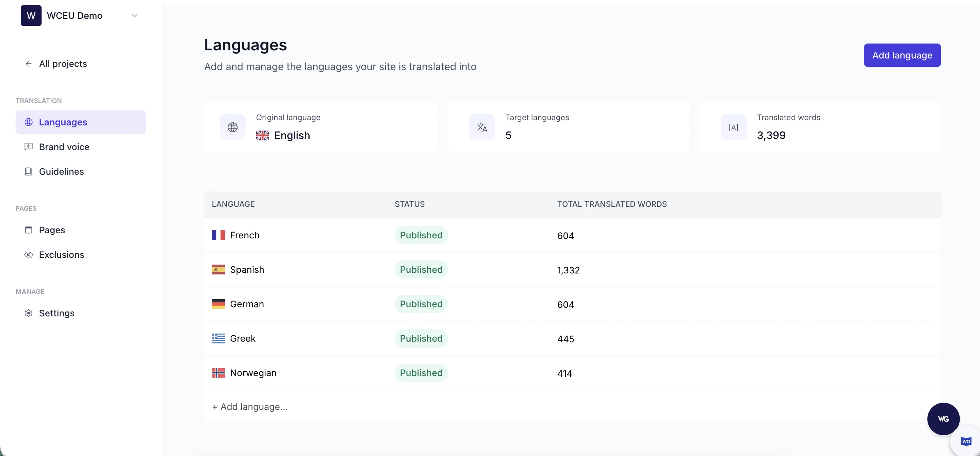The height and width of the screenshot is (456, 980).
Task: Click the Translated words |A| icon
Action: tap(734, 128)
